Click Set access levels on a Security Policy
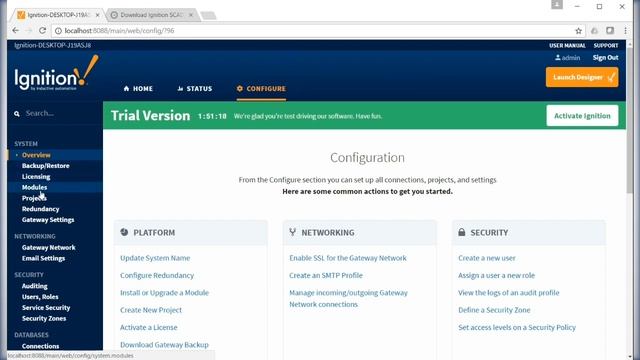Viewport: 640px width, 360px height. tap(517, 327)
